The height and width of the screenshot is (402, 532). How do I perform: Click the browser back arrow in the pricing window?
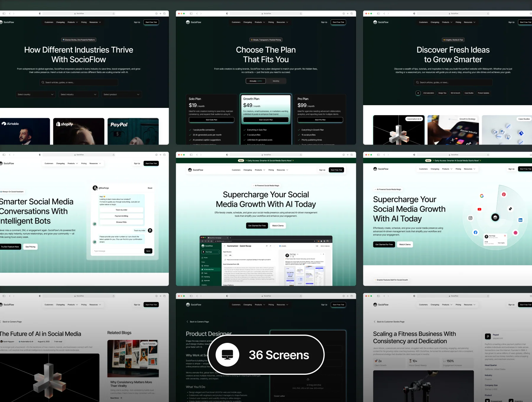(197, 14)
